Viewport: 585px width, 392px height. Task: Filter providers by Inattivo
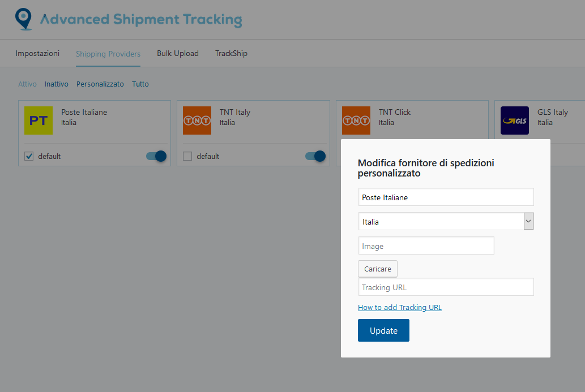(x=57, y=84)
